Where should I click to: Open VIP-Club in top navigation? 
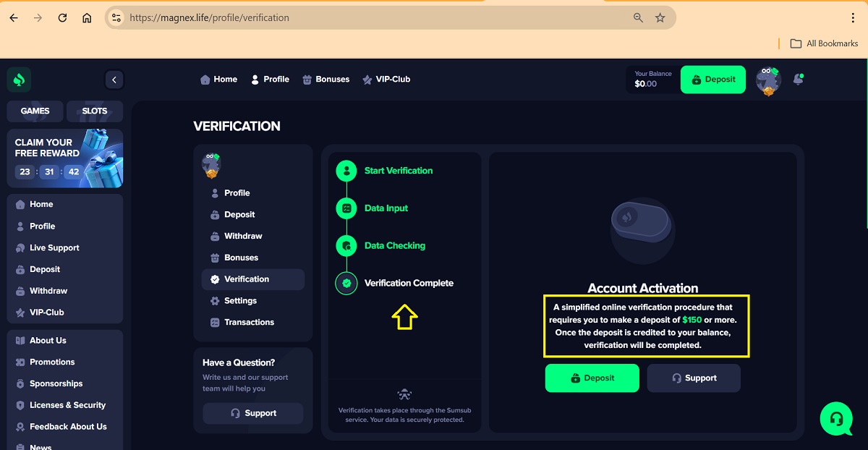[x=386, y=80]
